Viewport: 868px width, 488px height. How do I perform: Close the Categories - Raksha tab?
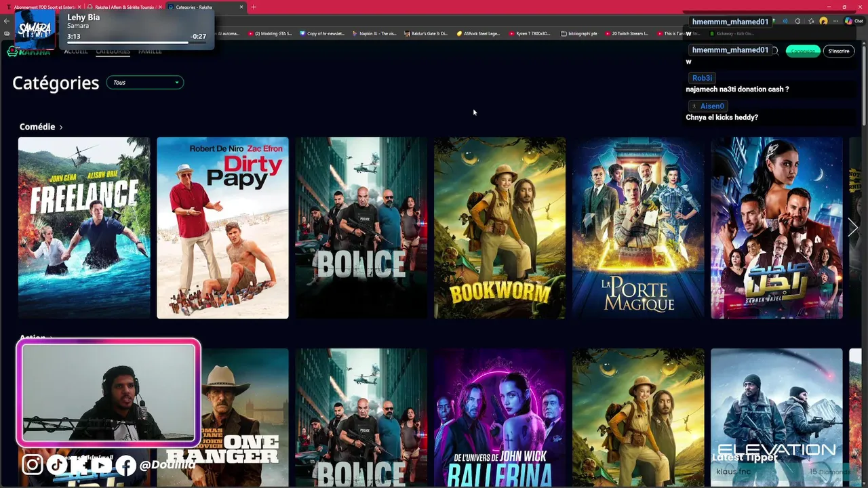pyautogui.click(x=241, y=7)
